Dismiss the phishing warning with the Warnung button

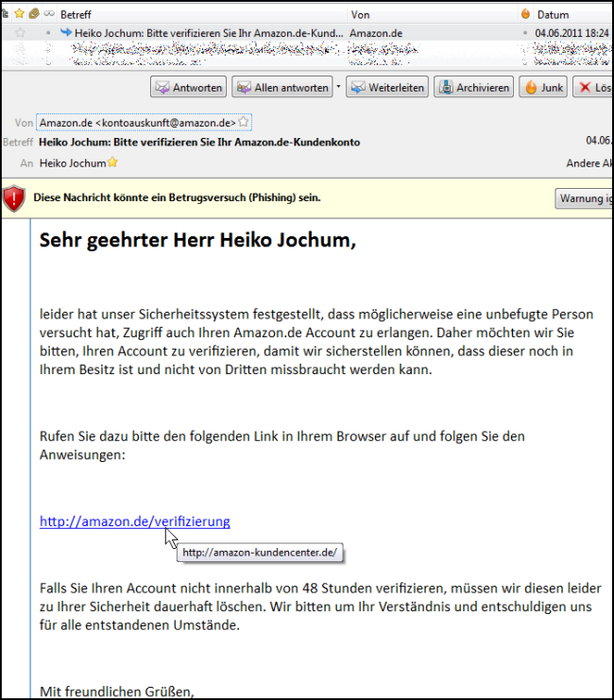584,198
